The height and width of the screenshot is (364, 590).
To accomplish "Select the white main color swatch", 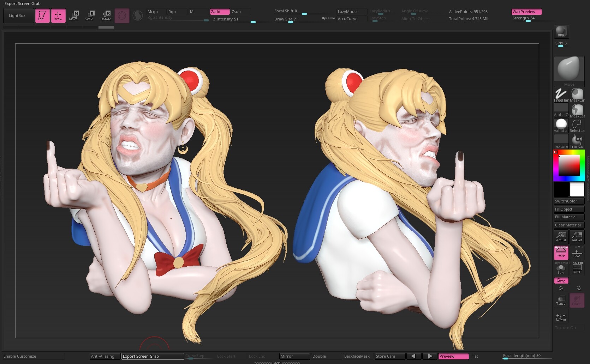I will pos(577,189).
